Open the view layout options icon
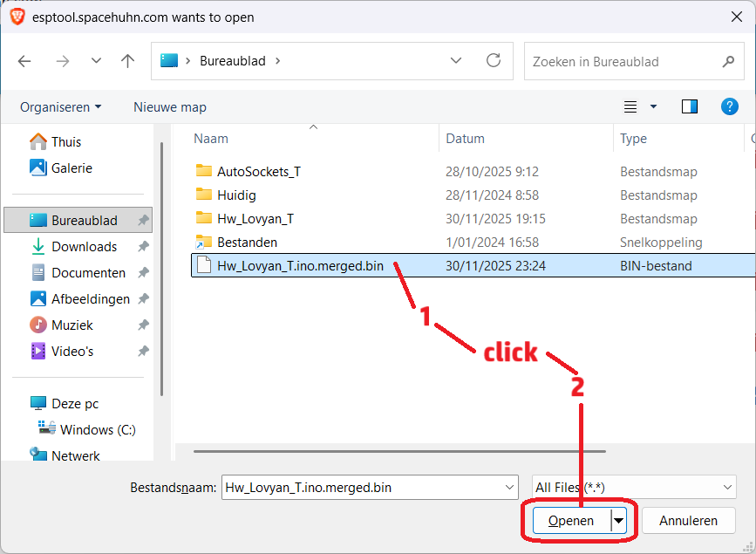Viewport: 756px width, 554px height. coord(631,106)
